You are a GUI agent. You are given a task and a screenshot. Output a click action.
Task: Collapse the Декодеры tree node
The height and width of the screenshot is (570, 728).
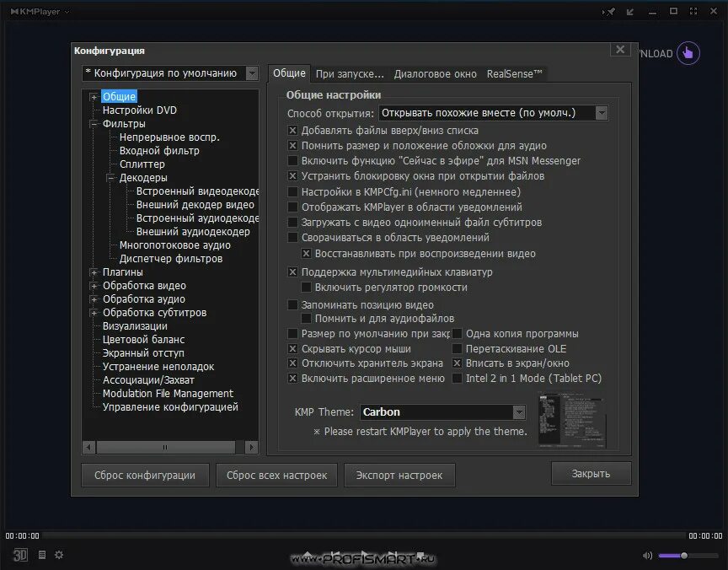110,178
